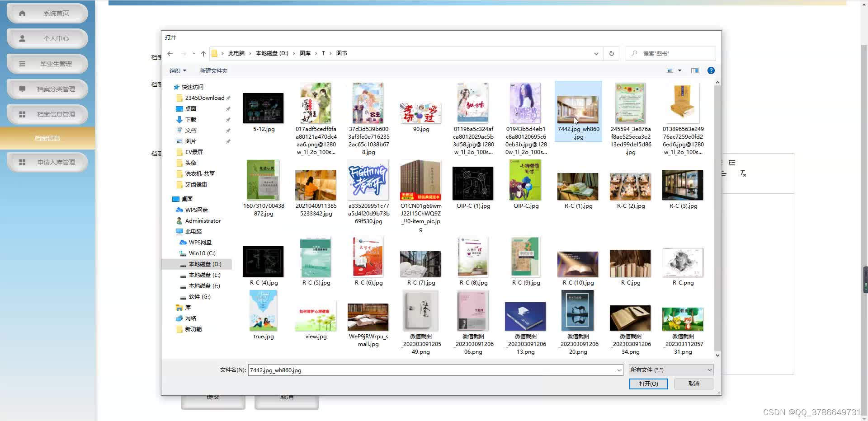Click the 打开(O) button

[x=648, y=384]
